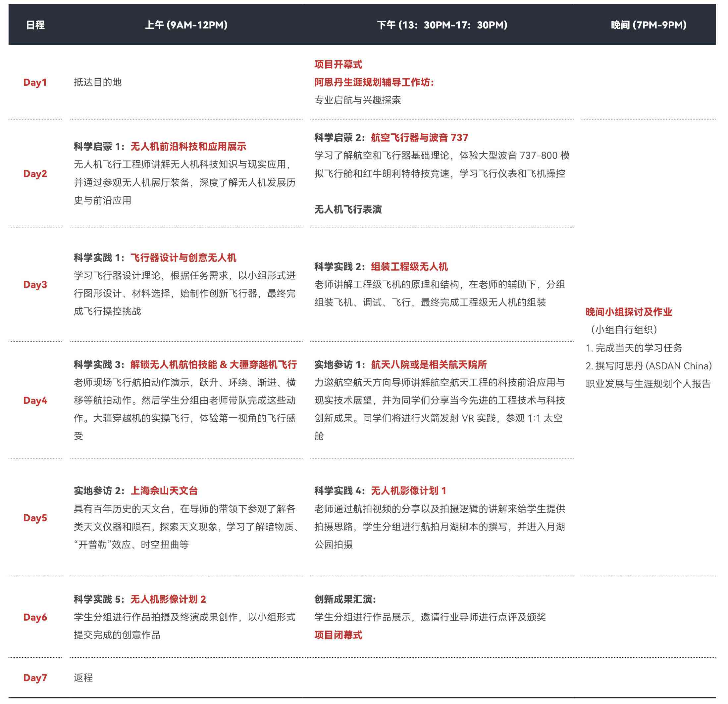Click the 日程 column header
This screenshot has width=728, height=704.
pos(35,25)
